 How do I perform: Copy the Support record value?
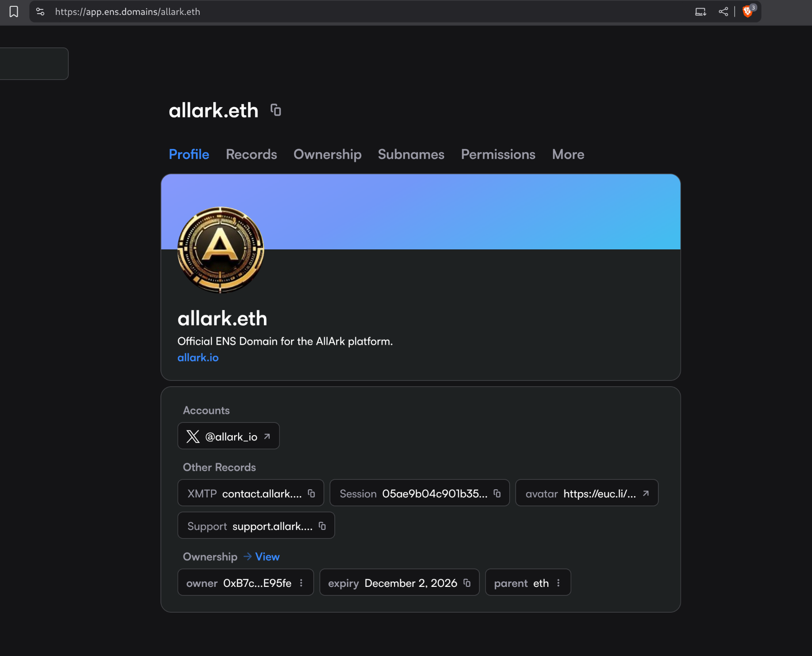click(x=322, y=526)
